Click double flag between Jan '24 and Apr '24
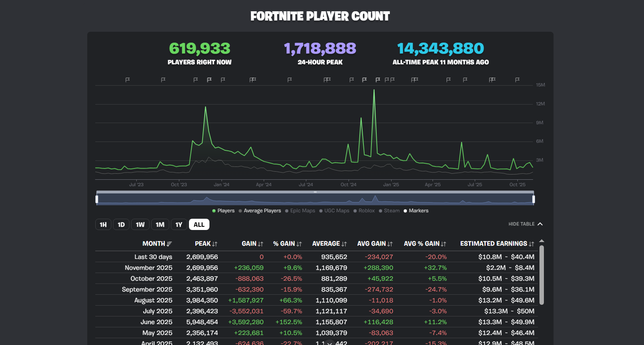Viewport: 644px width, 345px height. click(253, 80)
